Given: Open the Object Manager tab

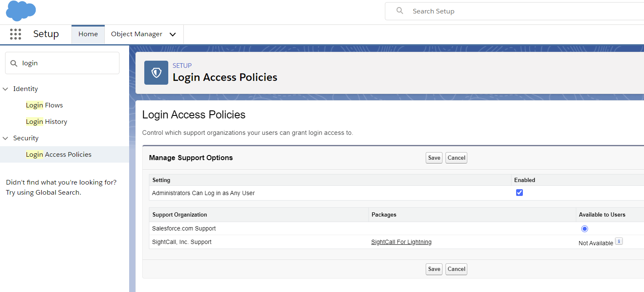Looking at the screenshot, I should tap(137, 34).
